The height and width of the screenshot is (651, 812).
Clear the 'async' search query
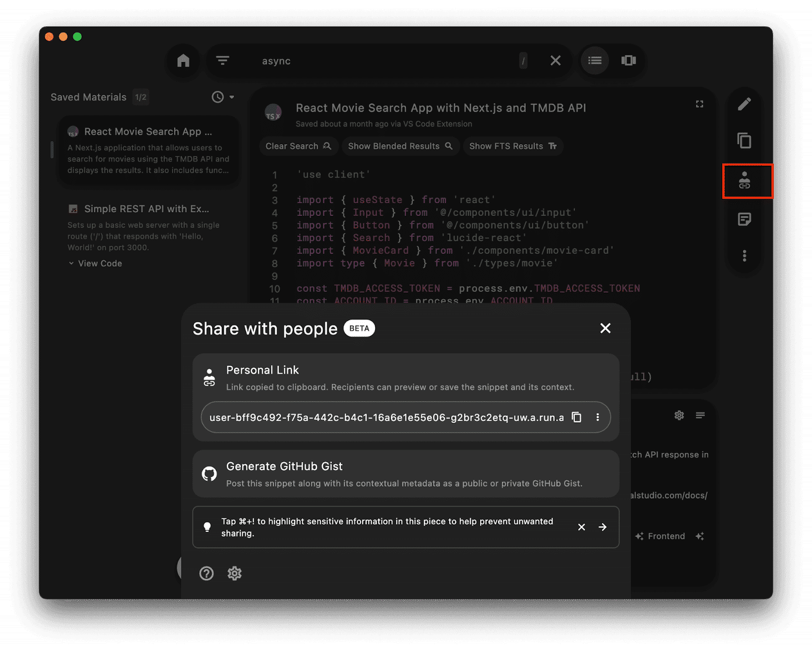pos(556,60)
